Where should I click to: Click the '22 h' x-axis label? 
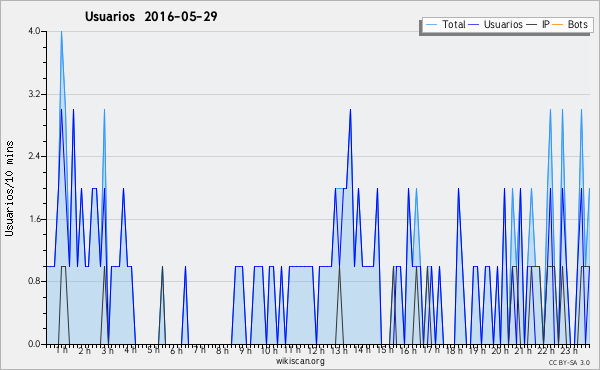click(x=546, y=350)
